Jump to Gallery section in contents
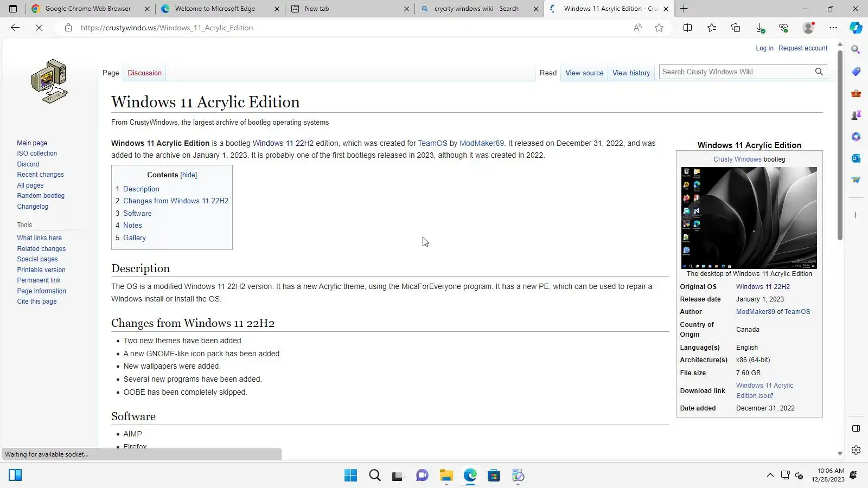The image size is (868, 488). (135, 237)
